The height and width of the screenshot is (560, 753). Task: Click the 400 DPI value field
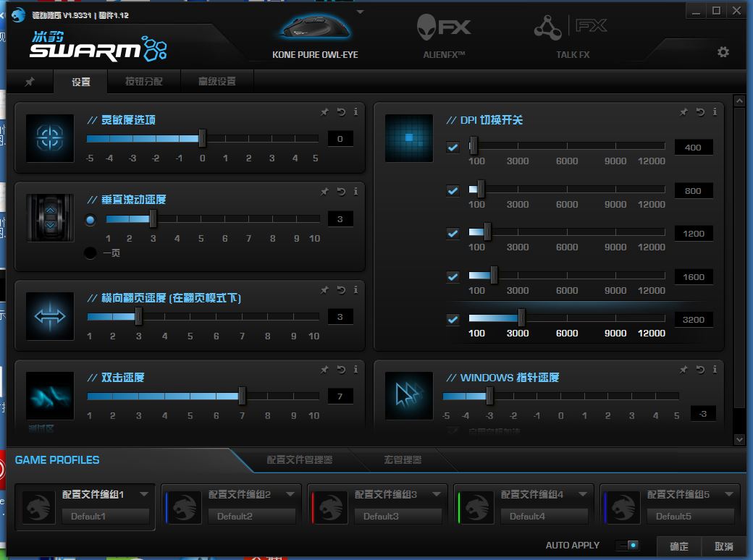click(694, 148)
